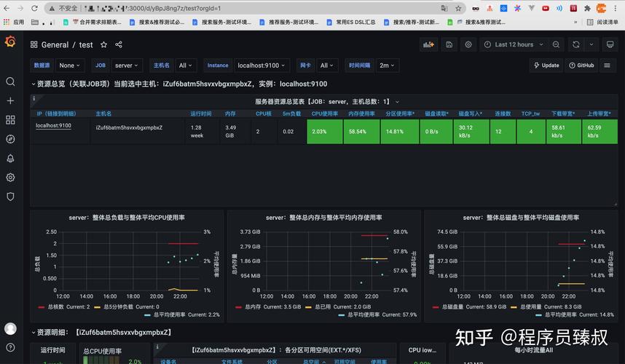Click the 14.81% partition usage cell
This screenshot has height=364, width=625.
[399, 132]
